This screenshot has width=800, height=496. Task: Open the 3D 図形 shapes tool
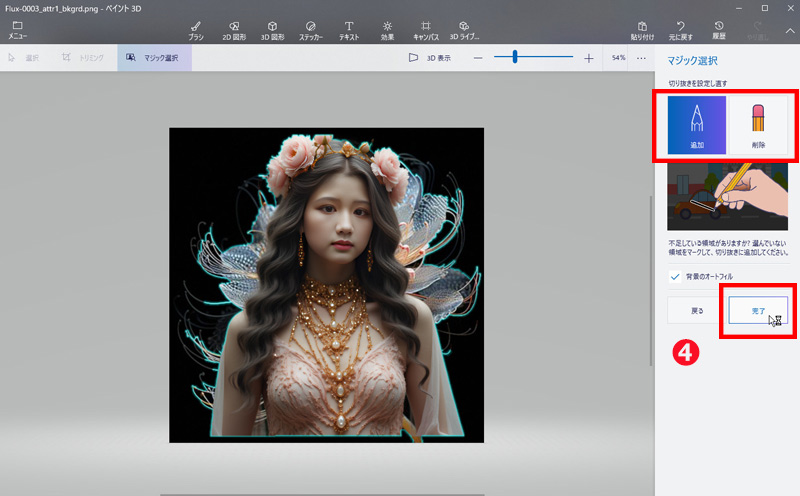(x=272, y=31)
